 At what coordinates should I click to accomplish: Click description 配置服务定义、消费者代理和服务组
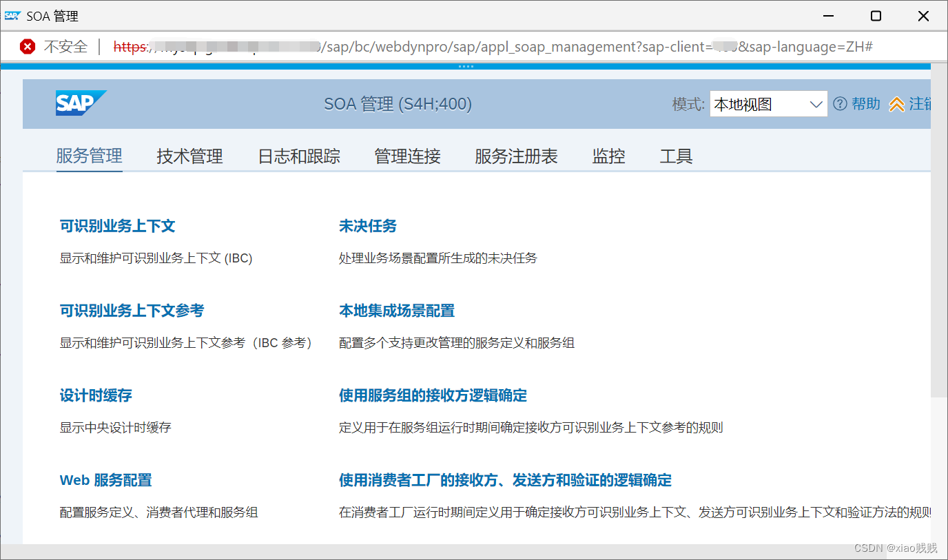(x=159, y=512)
